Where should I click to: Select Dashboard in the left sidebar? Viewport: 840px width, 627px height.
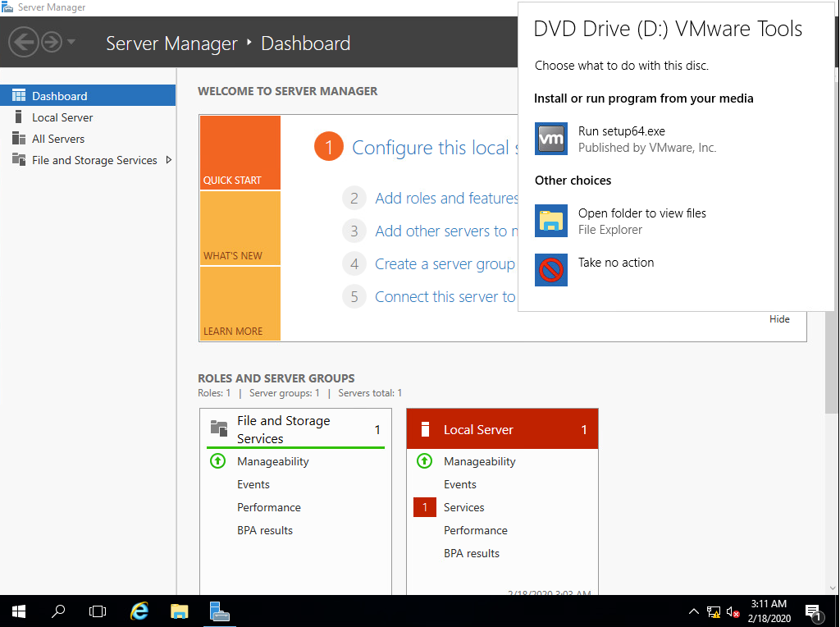tap(59, 96)
